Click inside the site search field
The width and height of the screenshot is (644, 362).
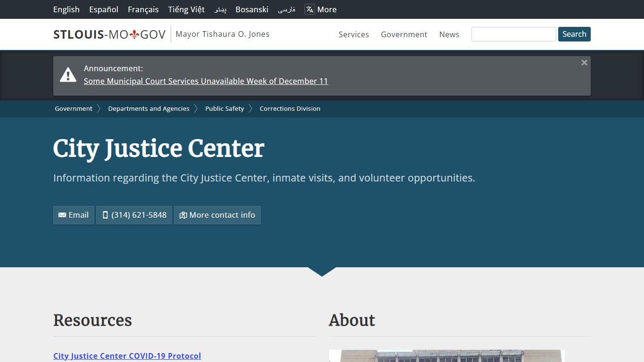[x=513, y=34]
